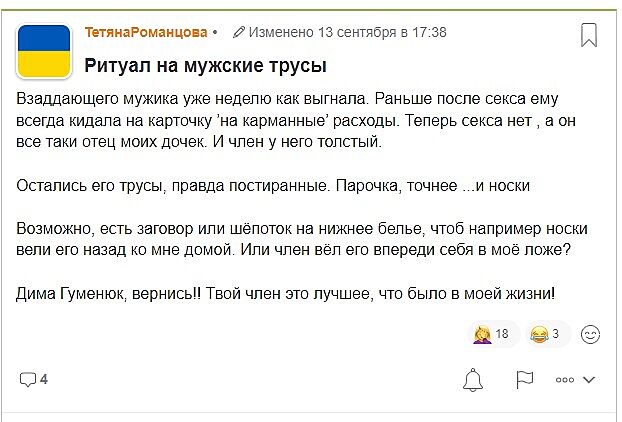Show who left the 18 facepalm reactions
Screen dimensions: 622x422
502,334
